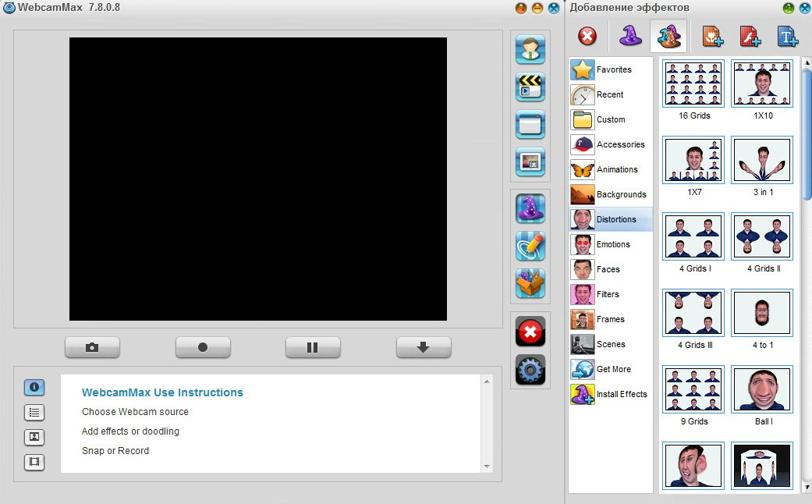Open the effects box icon
The height and width of the screenshot is (504, 812).
530,283
